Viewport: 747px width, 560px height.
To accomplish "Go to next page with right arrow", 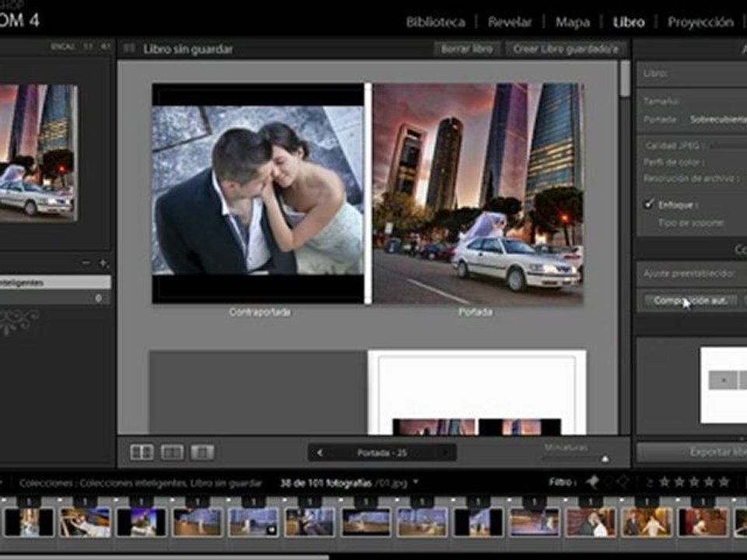I will (445, 453).
